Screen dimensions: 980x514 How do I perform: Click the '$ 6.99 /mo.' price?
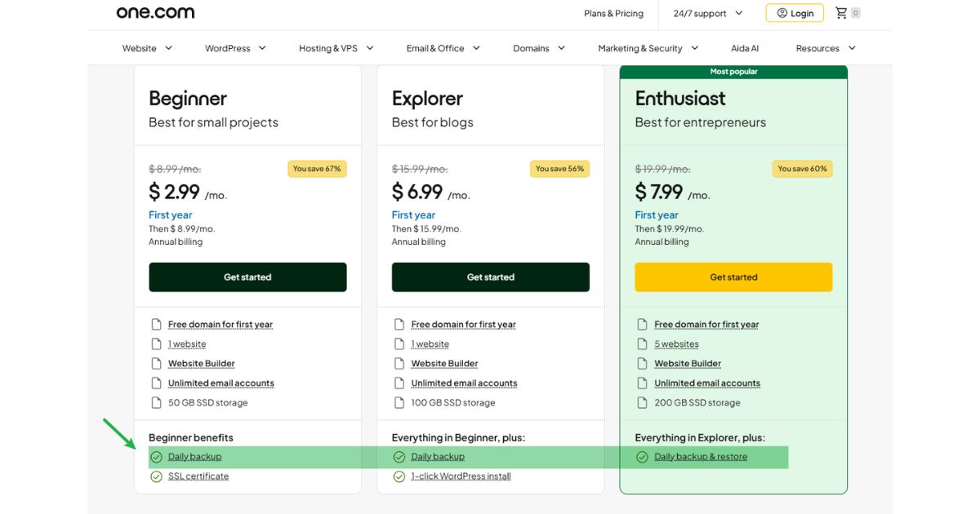[x=431, y=193]
